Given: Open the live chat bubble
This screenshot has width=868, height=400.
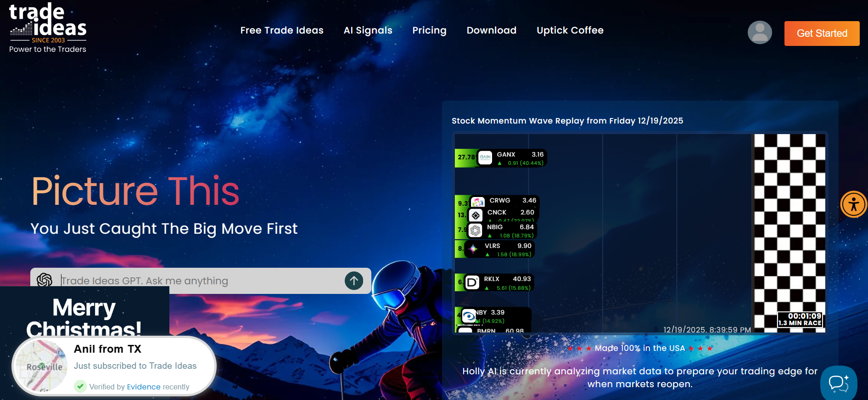Looking at the screenshot, I should (838, 383).
